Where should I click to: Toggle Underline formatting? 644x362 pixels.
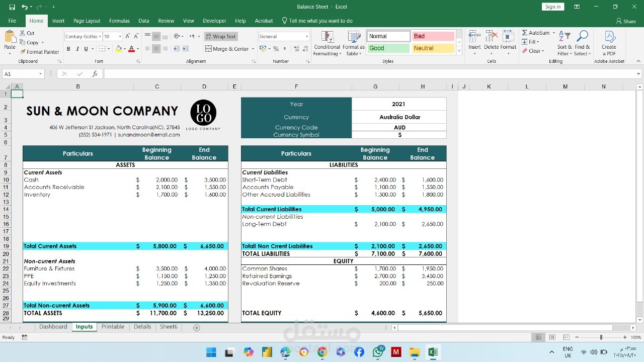(86, 49)
